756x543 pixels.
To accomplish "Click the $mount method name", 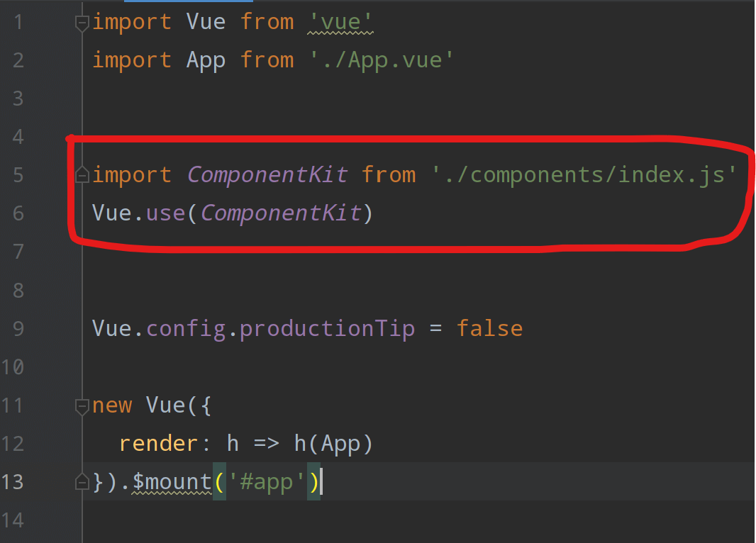I will [172, 482].
